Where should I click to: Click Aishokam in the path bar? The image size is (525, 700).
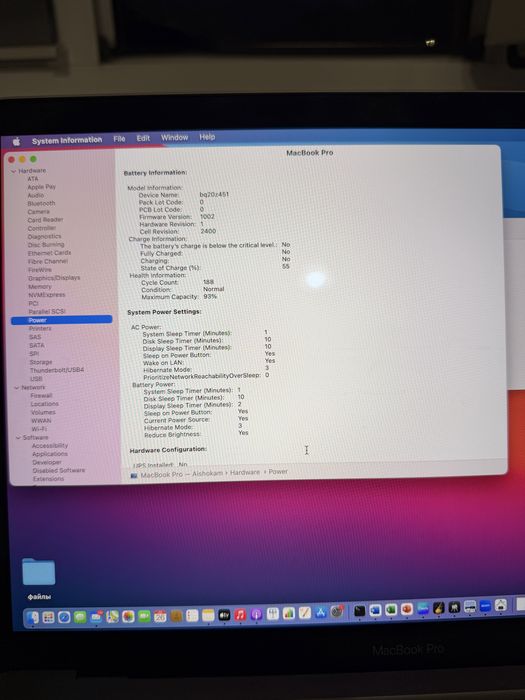[207, 474]
